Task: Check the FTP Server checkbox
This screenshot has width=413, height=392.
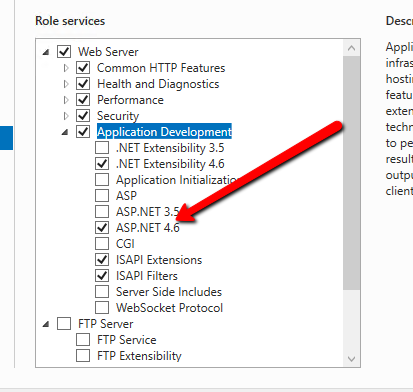Action: click(x=64, y=324)
